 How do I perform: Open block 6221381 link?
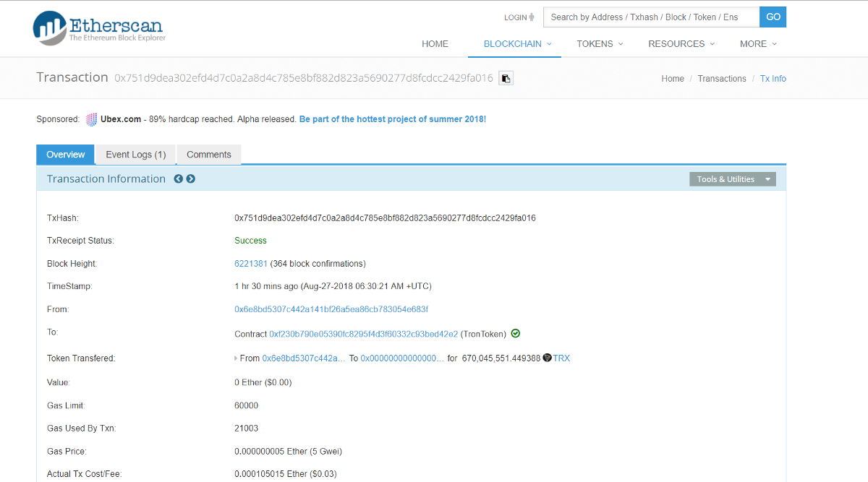click(251, 264)
